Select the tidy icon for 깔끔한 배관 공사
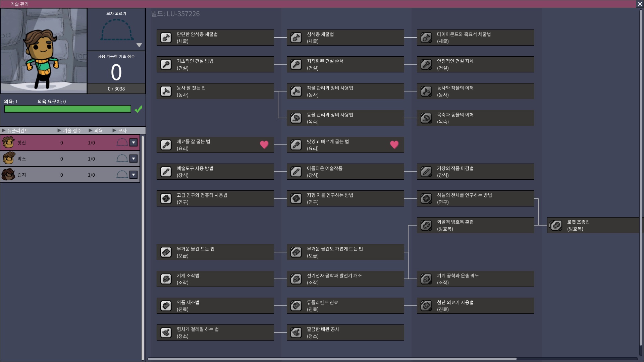This screenshot has width=644, height=362. [296, 333]
